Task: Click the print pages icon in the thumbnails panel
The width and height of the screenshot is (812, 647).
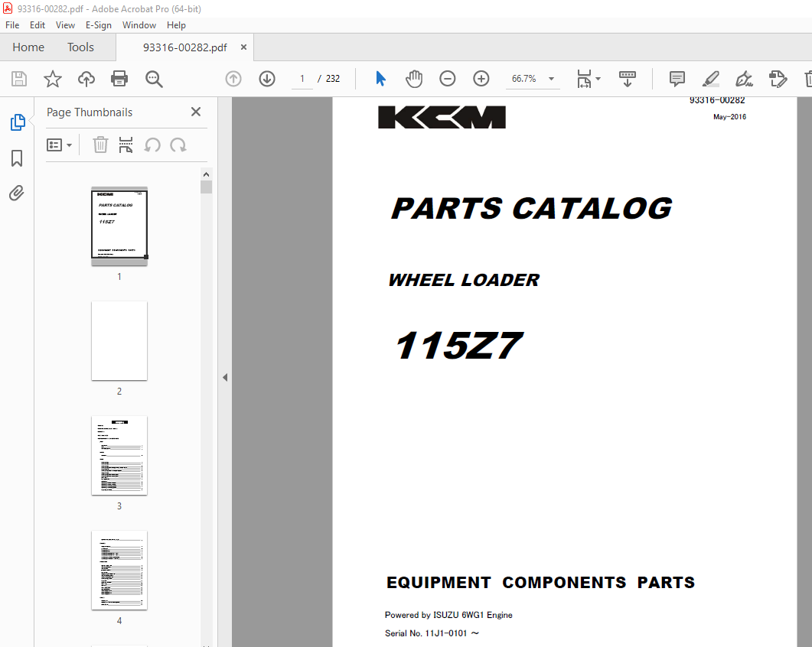Action: click(x=126, y=145)
